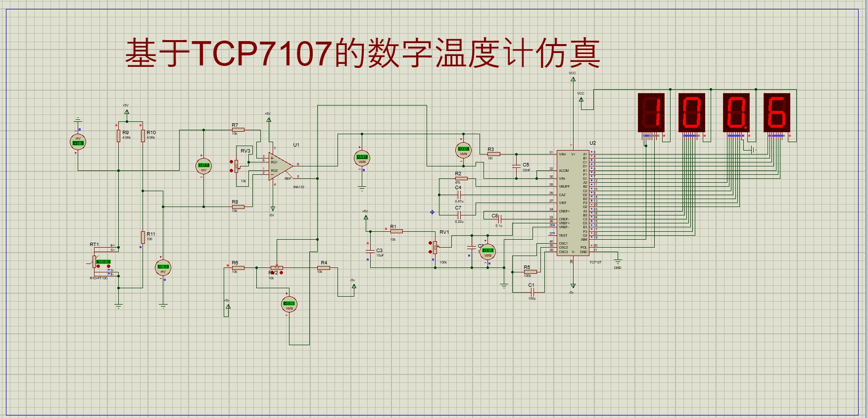Select the 0.1u capacitor C8
This screenshot has width=868, height=418.
(499, 219)
